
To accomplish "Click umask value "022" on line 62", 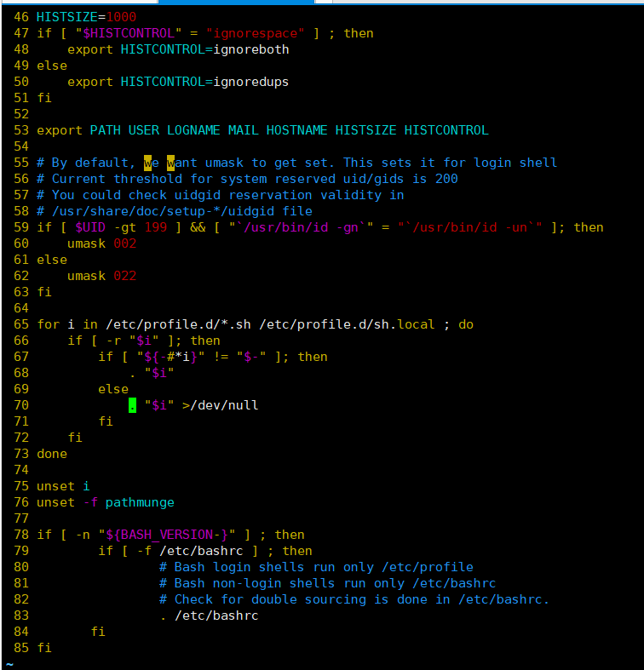I will coord(125,276).
